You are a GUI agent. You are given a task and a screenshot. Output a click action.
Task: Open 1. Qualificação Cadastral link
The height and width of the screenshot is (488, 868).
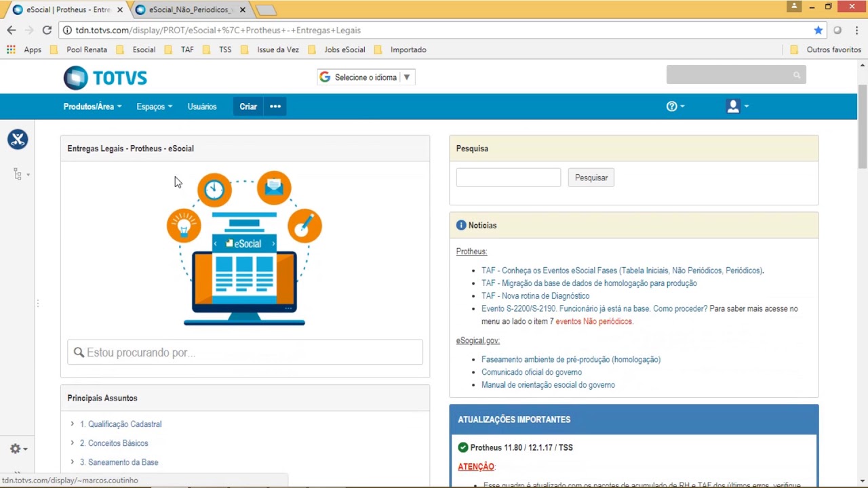coord(121,424)
